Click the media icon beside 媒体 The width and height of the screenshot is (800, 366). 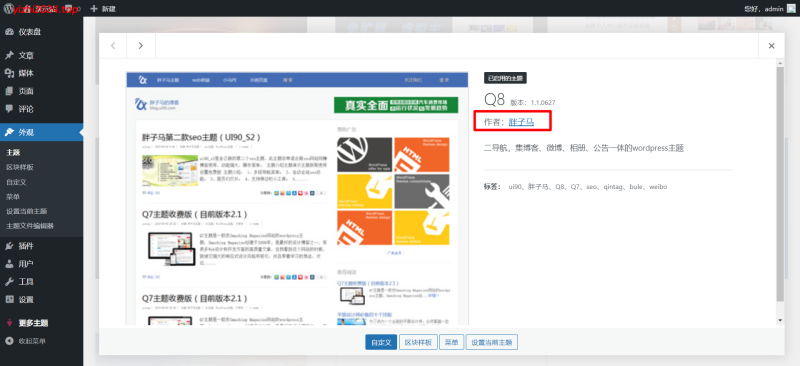coord(9,73)
